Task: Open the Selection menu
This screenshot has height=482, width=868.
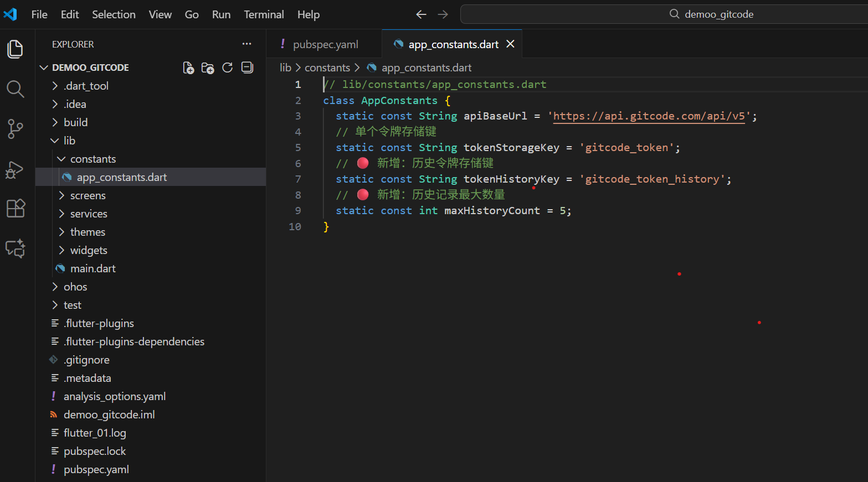Action: tap(114, 14)
